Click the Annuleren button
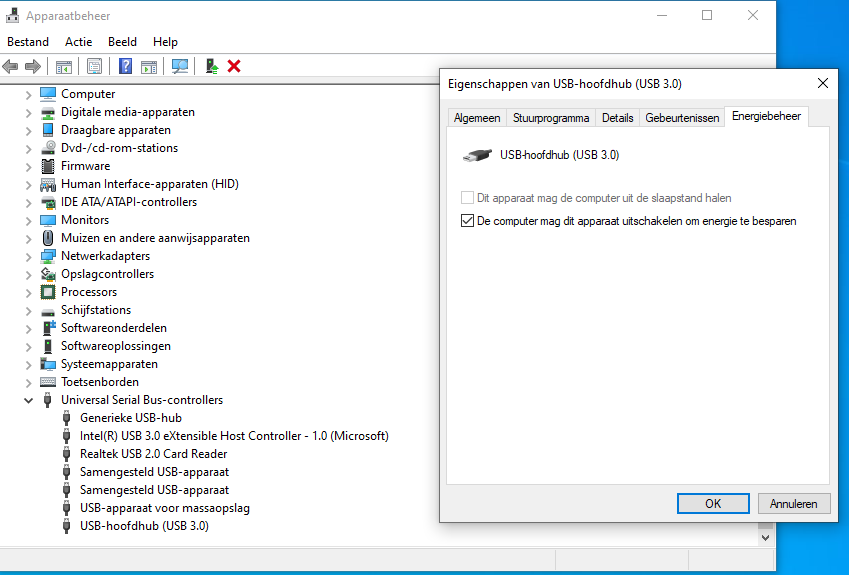The width and height of the screenshot is (849, 575). [x=794, y=504]
